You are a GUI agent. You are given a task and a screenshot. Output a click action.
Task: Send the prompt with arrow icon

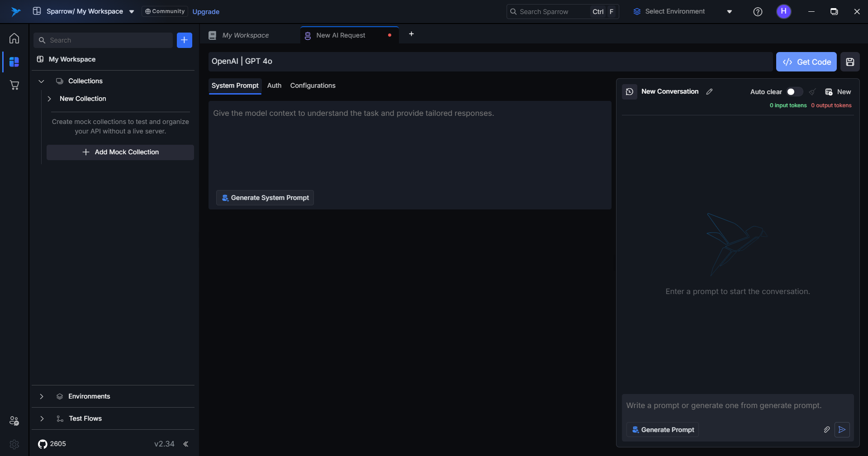coord(842,430)
